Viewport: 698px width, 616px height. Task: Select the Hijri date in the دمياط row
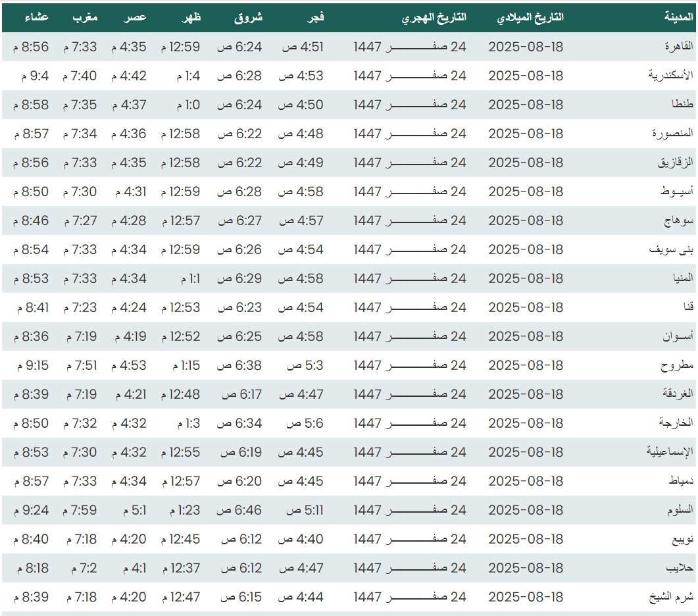(x=410, y=481)
